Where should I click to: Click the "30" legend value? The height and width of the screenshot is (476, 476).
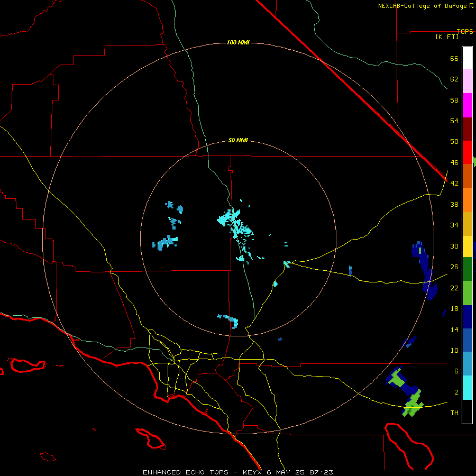click(x=454, y=246)
